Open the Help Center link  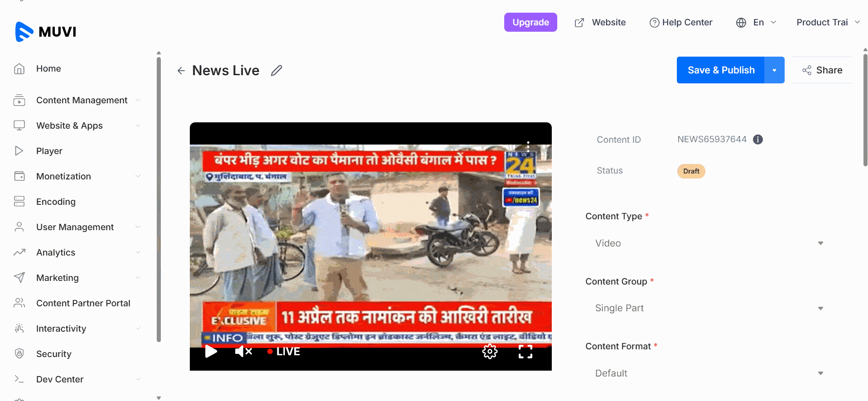pyautogui.click(x=681, y=22)
